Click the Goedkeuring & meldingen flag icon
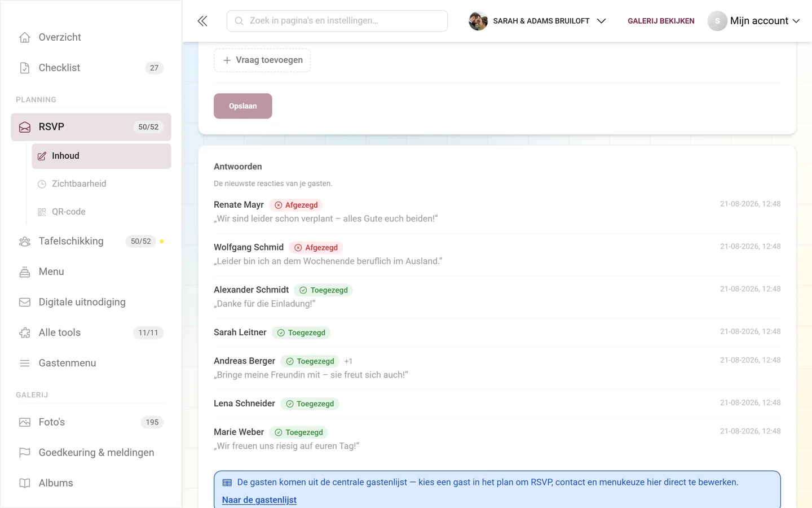Image resolution: width=812 pixels, height=508 pixels. (25, 453)
